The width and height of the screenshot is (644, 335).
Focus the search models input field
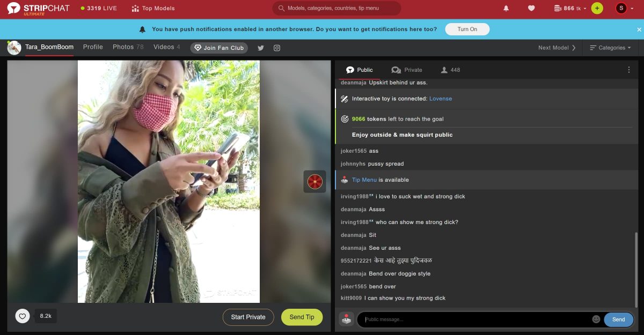pos(336,8)
